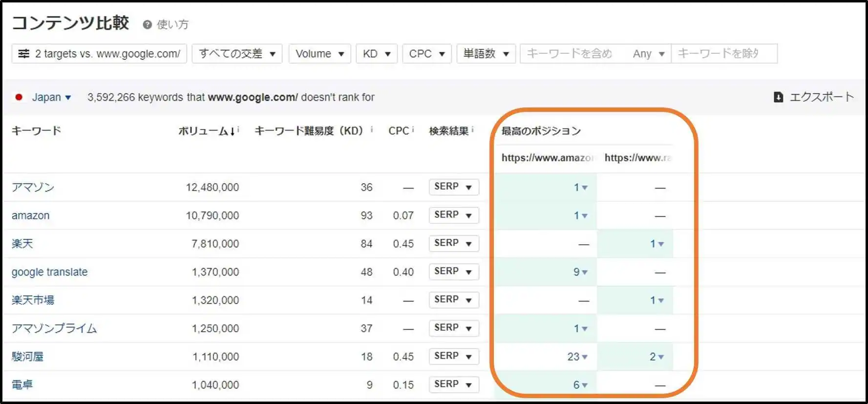Click the エクスポート download icon

778,97
